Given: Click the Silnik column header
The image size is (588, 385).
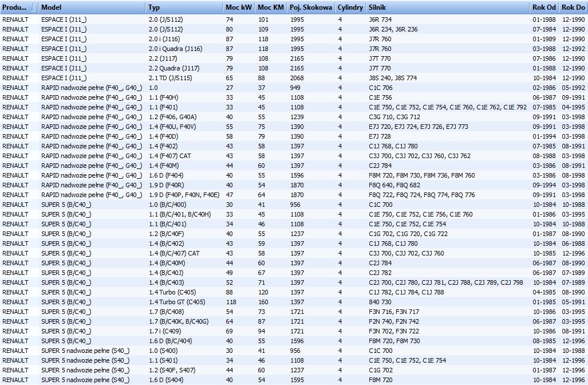Looking at the screenshot, I should [447, 7].
